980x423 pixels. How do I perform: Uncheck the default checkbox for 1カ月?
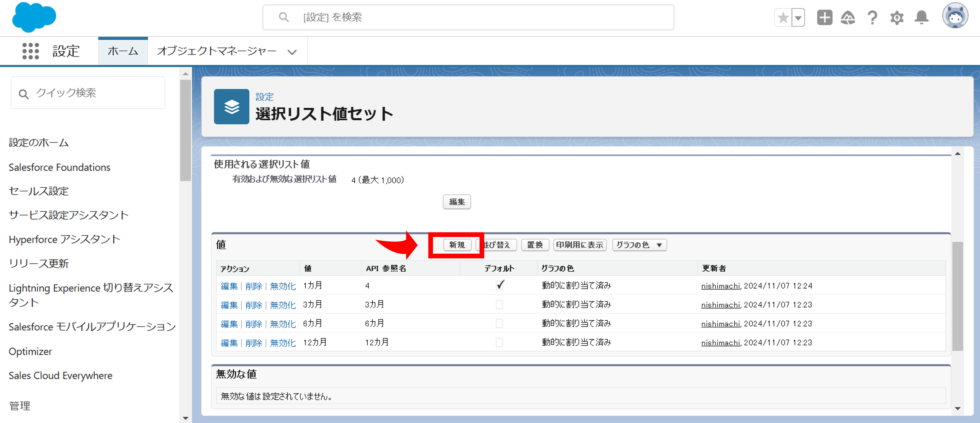pos(500,285)
